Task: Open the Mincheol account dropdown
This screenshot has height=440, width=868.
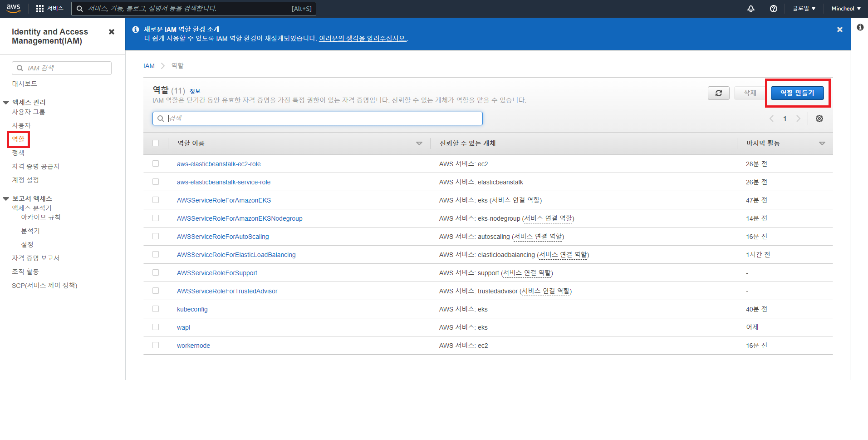Action: 846,9
